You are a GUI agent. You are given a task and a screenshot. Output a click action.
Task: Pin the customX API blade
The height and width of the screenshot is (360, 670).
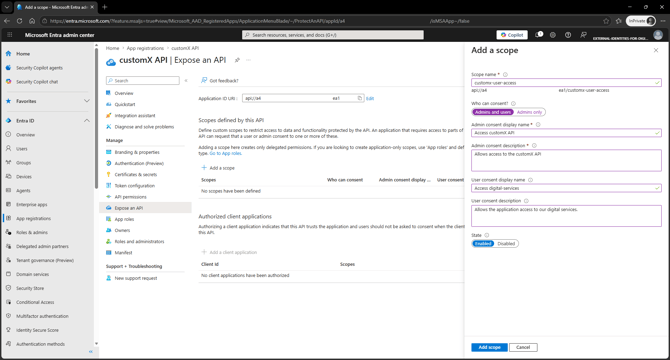[x=237, y=60]
